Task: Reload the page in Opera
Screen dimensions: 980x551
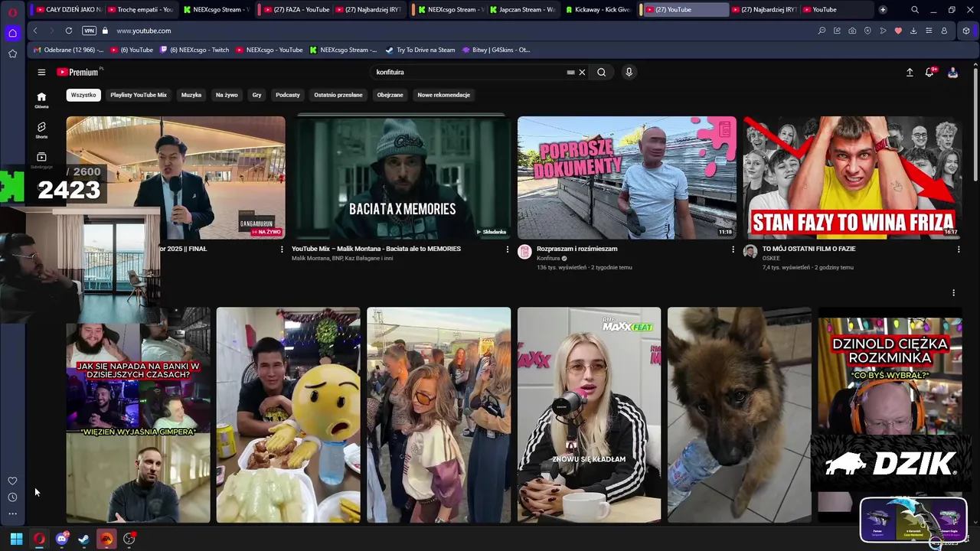Action: (x=69, y=31)
